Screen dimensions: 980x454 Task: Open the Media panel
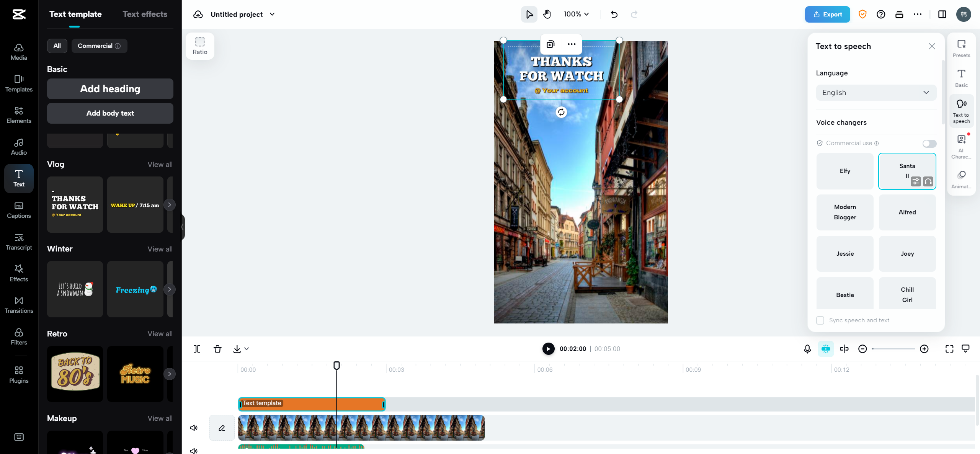pyautogui.click(x=18, y=52)
